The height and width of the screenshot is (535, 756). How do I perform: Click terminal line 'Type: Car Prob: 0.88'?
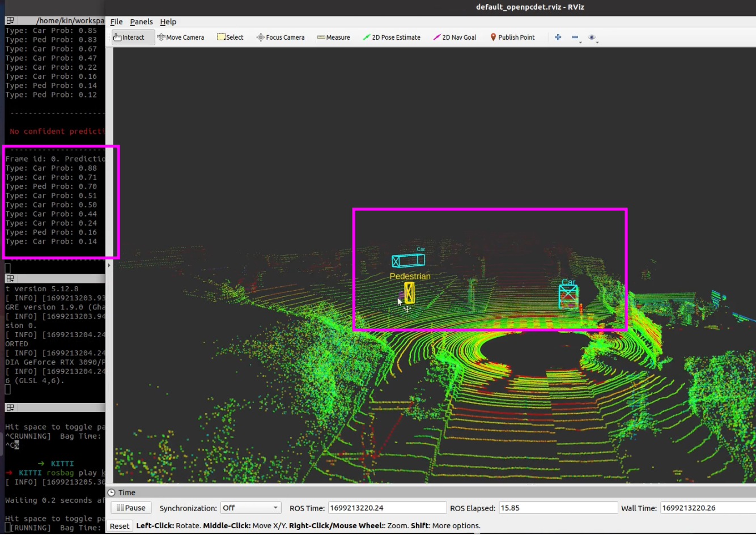coord(51,168)
